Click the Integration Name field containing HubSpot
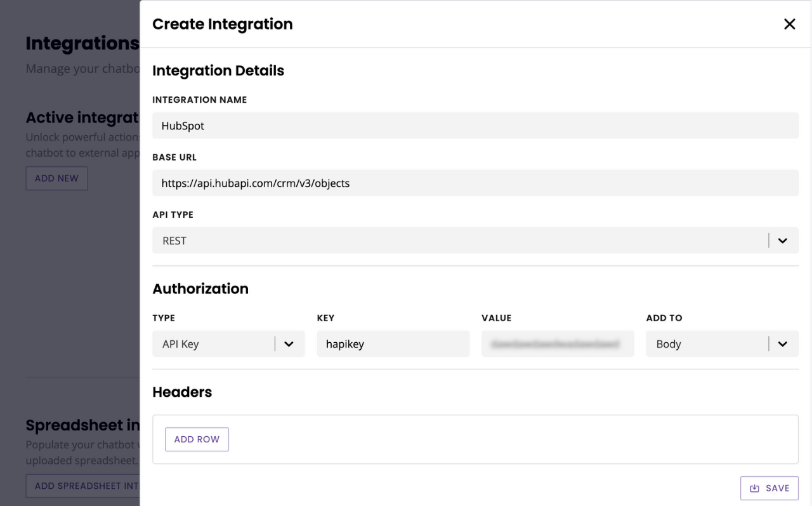The image size is (812, 506). click(x=475, y=126)
